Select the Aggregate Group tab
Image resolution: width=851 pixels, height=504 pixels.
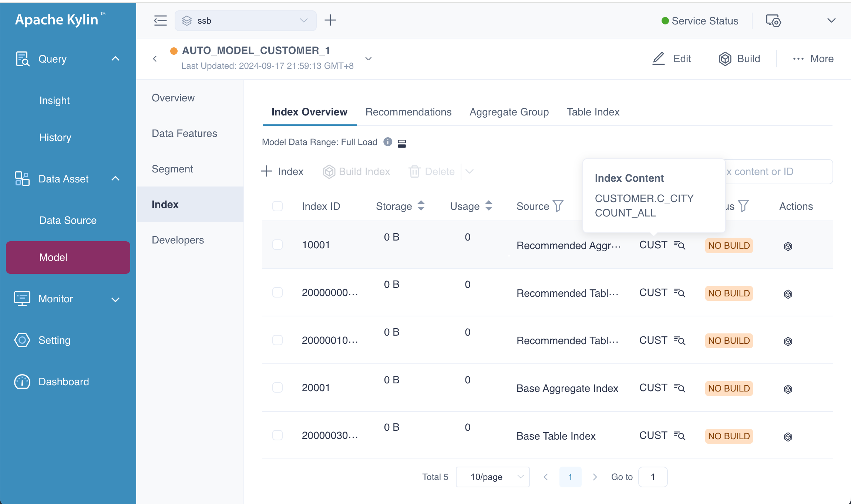click(509, 112)
